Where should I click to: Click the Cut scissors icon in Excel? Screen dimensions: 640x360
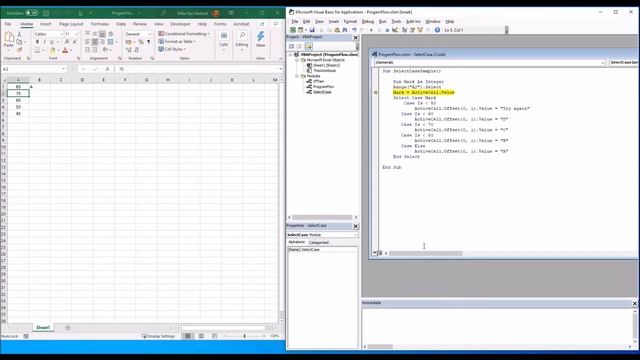[19, 35]
